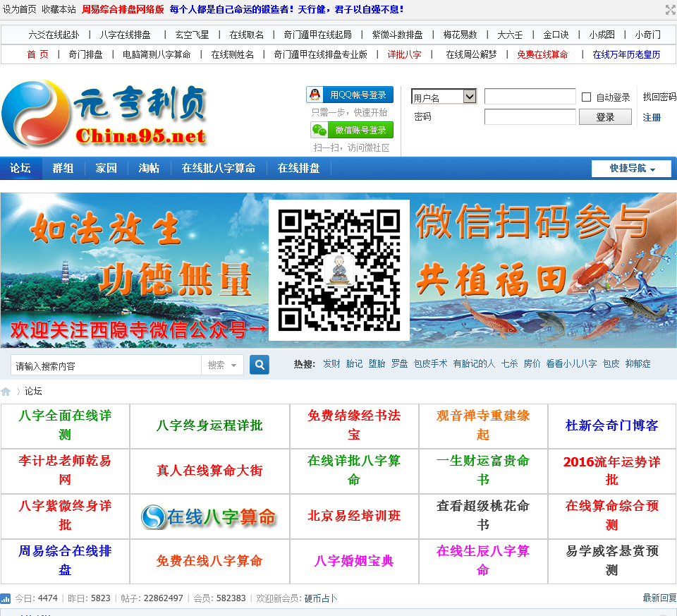Open the 八字全面在线详测 grid link

click(65, 425)
